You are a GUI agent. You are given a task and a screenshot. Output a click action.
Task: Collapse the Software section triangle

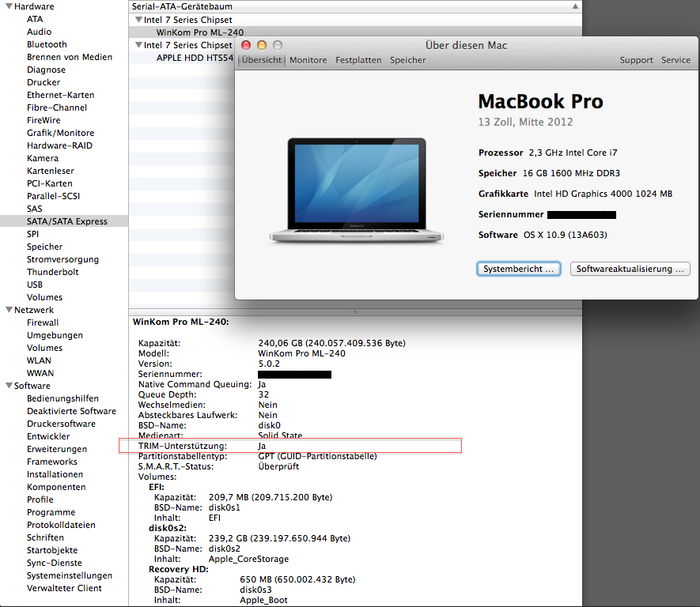point(9,386)
